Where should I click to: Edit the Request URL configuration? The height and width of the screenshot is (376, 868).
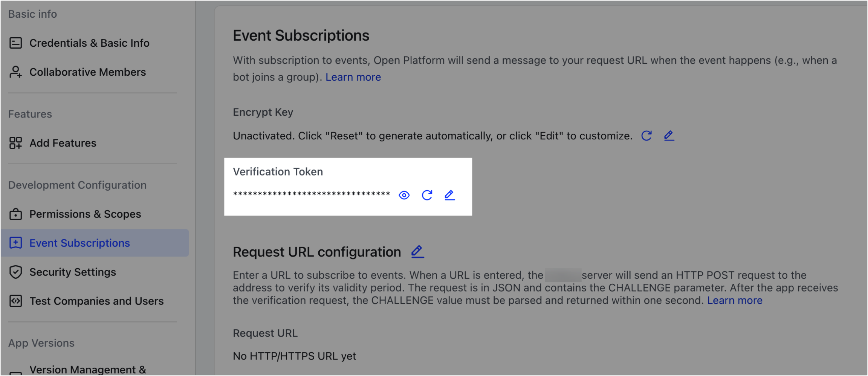pyautogui.click(x=417, y=252)
